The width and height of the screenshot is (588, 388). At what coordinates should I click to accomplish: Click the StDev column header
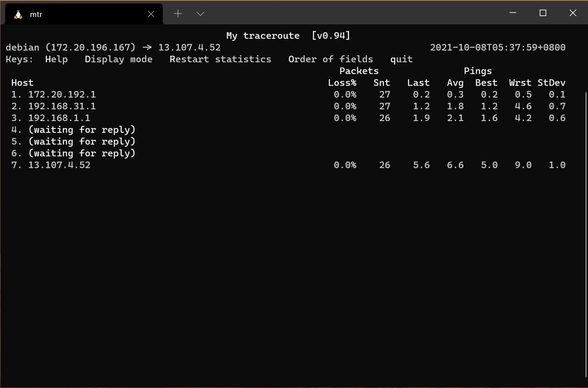551,83
